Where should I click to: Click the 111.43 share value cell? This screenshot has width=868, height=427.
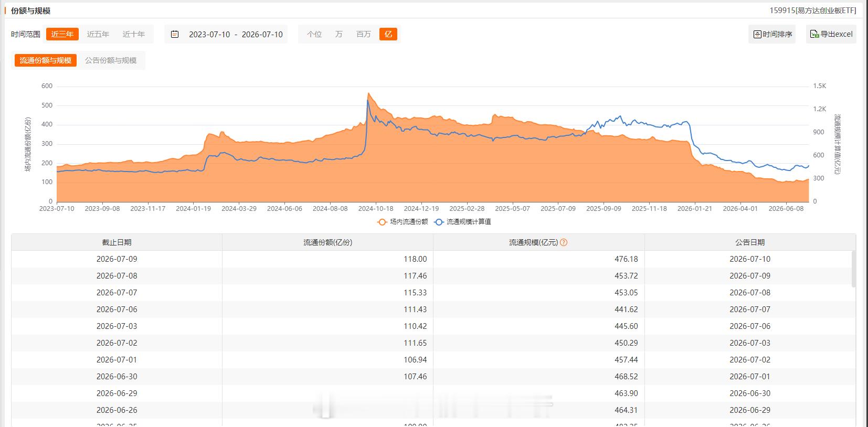coord(328,309)
